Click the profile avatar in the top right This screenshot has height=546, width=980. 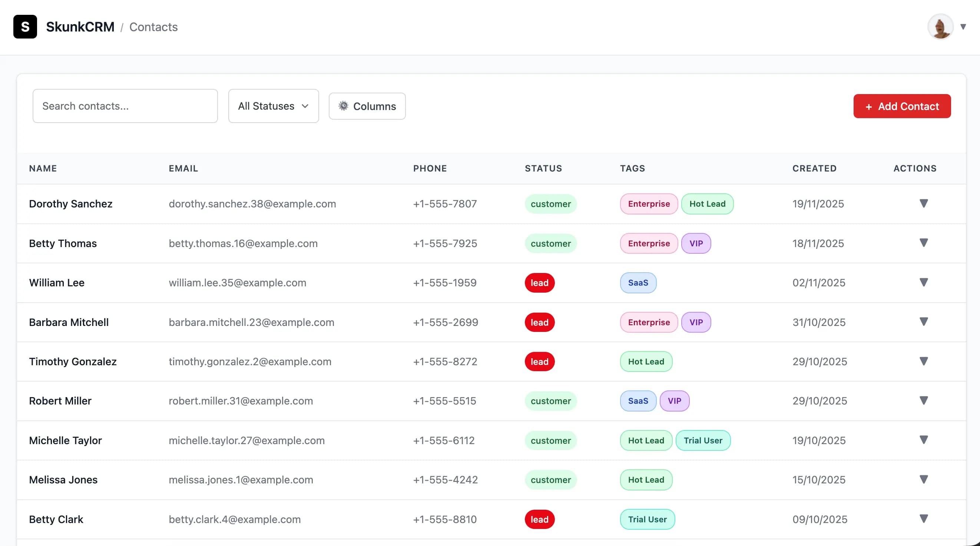tap(940, 27)
